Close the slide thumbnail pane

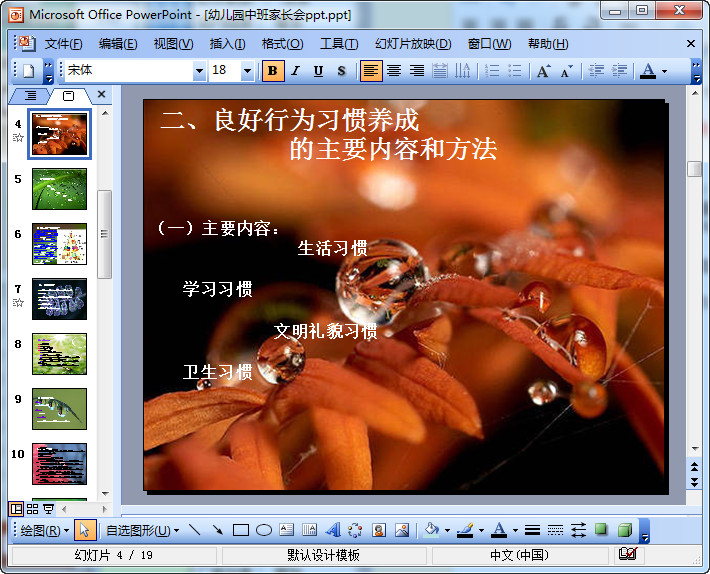(x=101, y=94)
